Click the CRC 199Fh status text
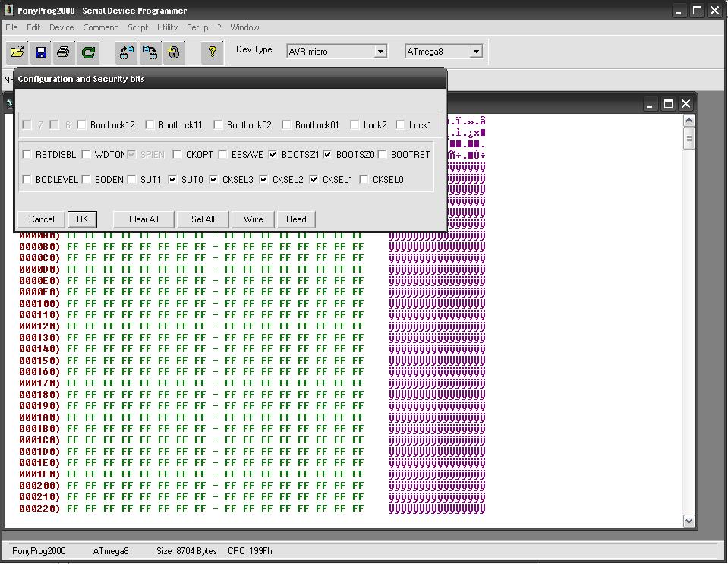This screenshot has width=728, height=564. click(250, 551)
